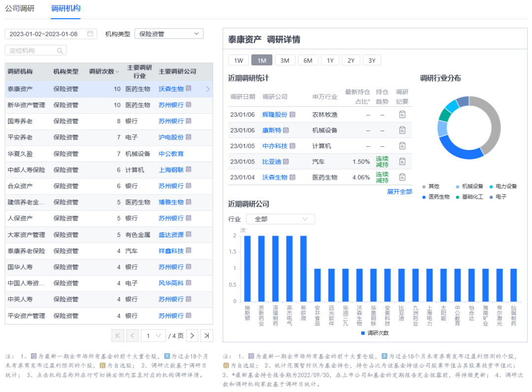Click the fund badge beside 风华高科

tap(189, 283)
